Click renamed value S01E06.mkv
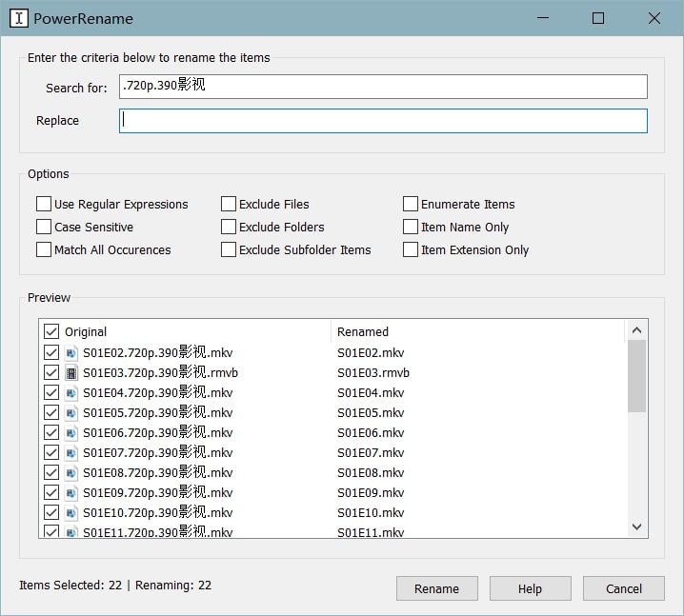This screenshot has height=616, width=684. [x=371, y=433]
